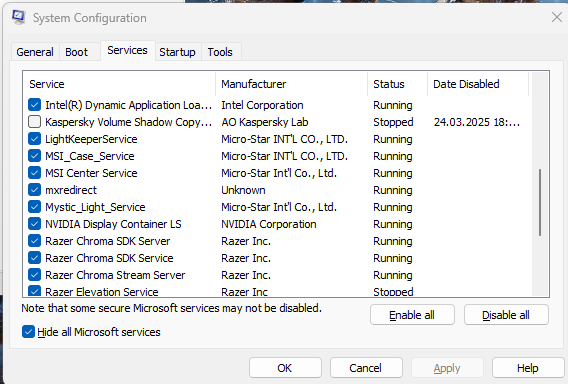Select the LightKeeperService row name

(x=91, y=139)
